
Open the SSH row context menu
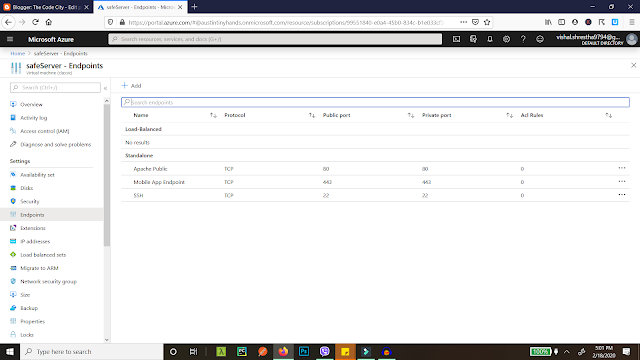(622, 195)
